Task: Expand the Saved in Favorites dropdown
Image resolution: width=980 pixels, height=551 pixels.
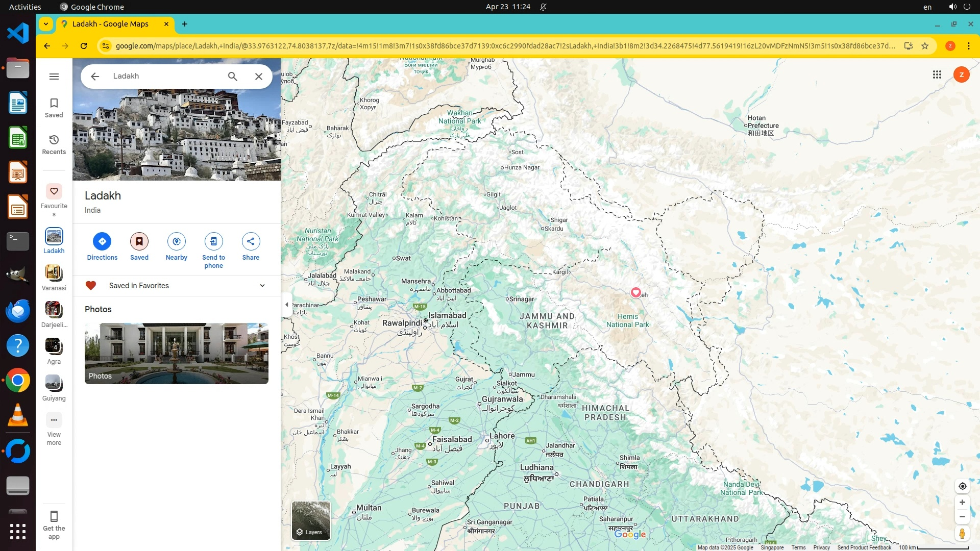Action: point(262,286)
